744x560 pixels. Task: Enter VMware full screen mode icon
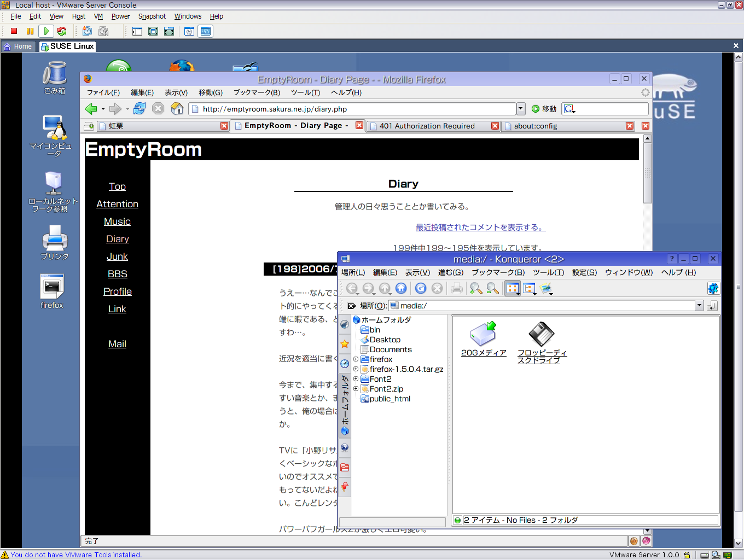tap(153, 31)
